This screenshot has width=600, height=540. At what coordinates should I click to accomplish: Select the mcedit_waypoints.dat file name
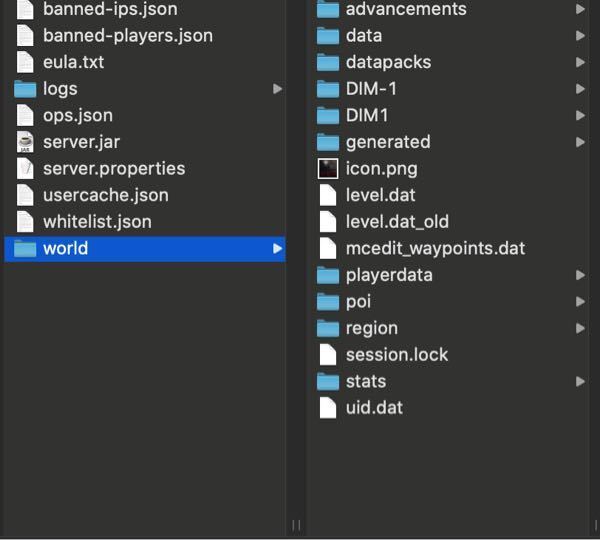coord(435,249)
